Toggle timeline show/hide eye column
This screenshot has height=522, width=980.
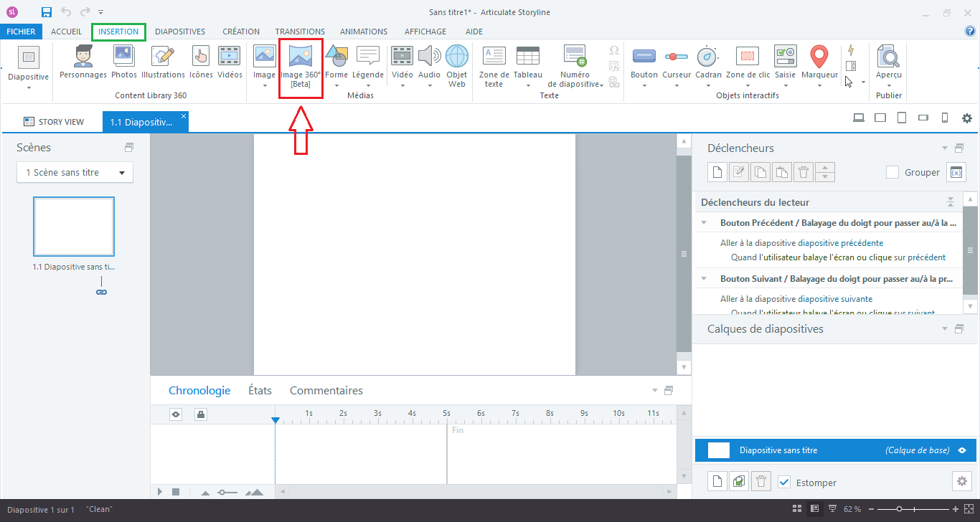pyautogui.click(x=176, y=414)
